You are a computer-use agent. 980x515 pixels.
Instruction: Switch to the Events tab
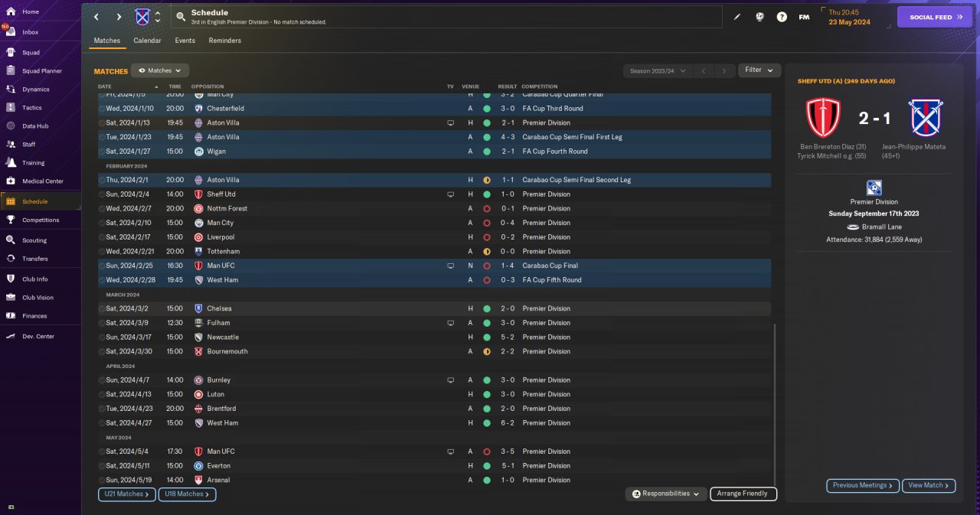point(185,41)
